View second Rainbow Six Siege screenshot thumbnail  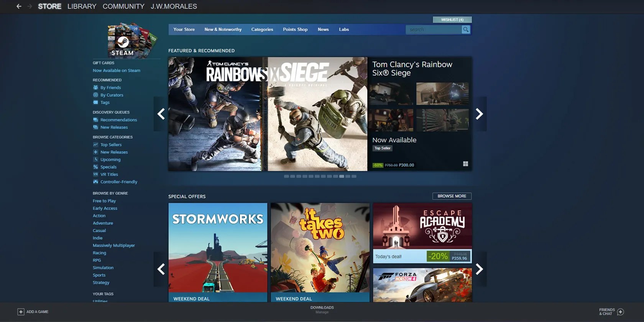click(442, 94)
